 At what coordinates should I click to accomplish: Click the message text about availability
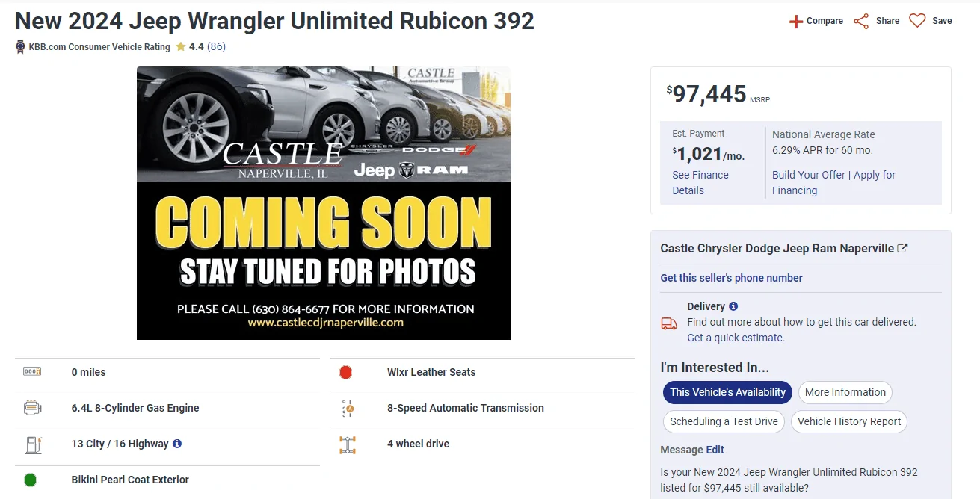pyautogui.click(x=789, y=480)
